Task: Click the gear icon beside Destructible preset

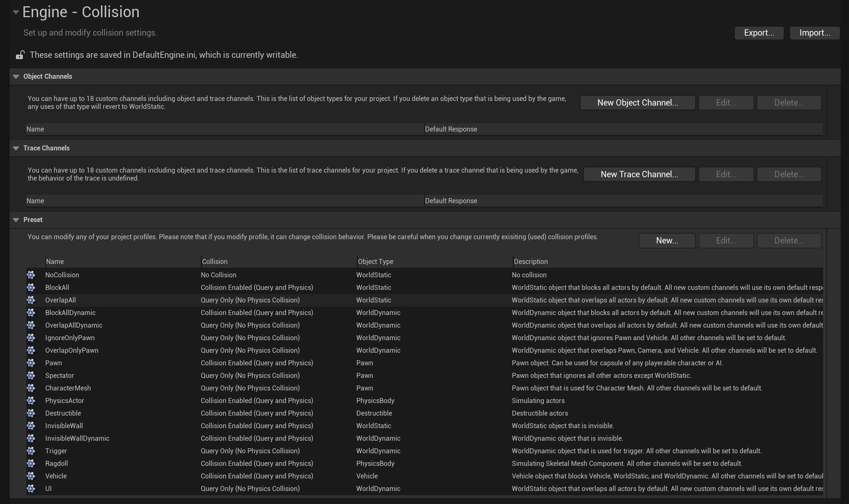Action: 31,413
